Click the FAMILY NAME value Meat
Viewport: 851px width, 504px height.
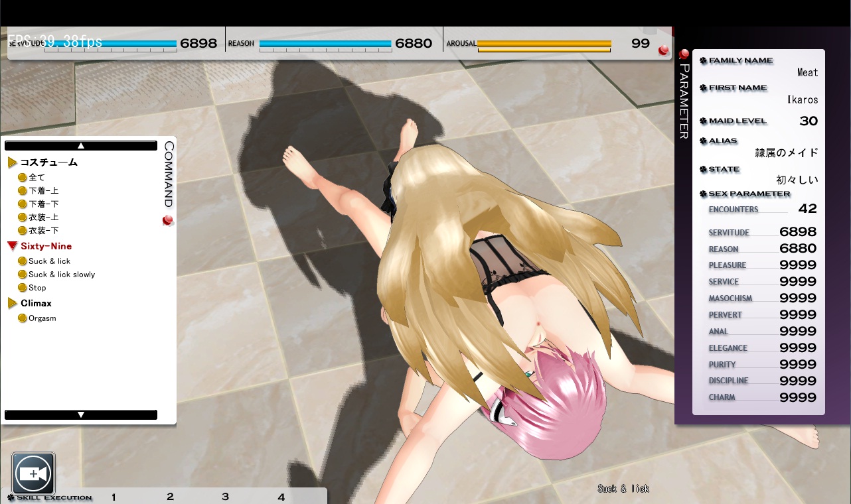tap(808, 72)
